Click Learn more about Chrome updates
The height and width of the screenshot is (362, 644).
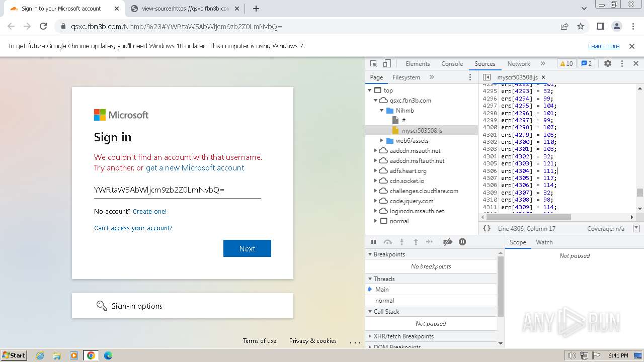(604, 46)
